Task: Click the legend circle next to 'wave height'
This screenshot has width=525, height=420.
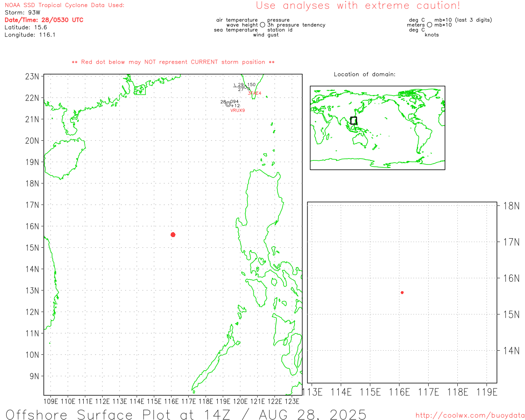Action: pos(262,25)
